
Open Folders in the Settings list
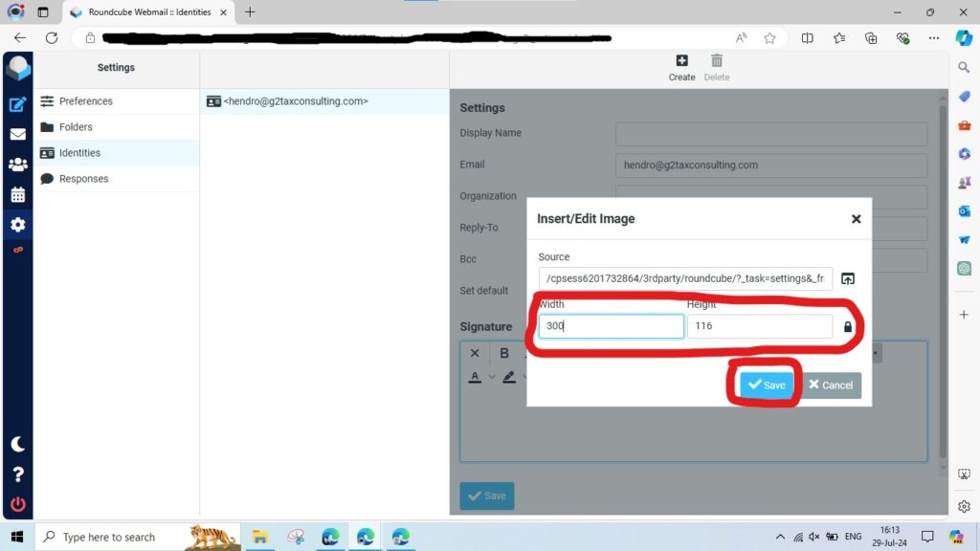(x=76, y=127)
